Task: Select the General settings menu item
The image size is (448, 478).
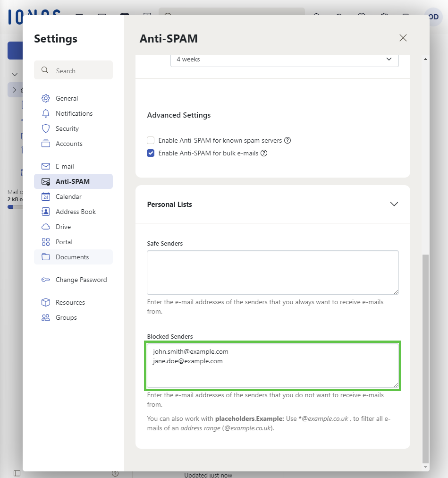Action: coord(67,98)
